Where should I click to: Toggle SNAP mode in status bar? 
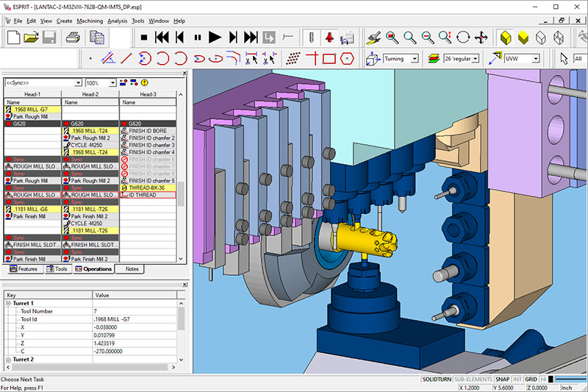click(x=502, y=378)
